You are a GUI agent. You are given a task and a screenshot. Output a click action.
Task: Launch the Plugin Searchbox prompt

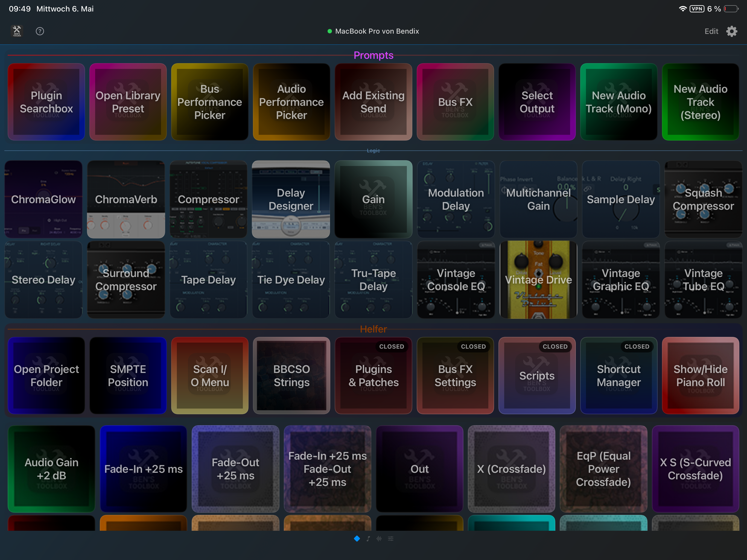click(x=46, y=102)
